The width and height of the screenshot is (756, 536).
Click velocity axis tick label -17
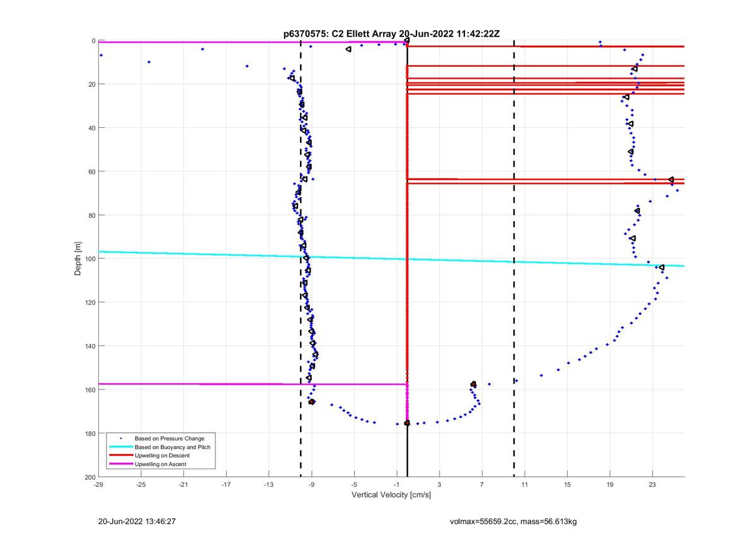226,484
